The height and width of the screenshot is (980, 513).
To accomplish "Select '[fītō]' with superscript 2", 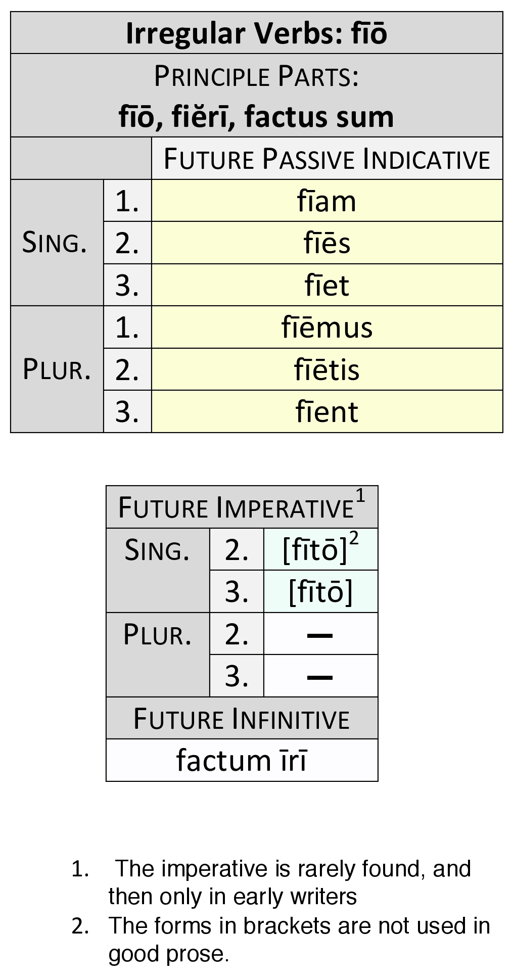I will 315,550.
